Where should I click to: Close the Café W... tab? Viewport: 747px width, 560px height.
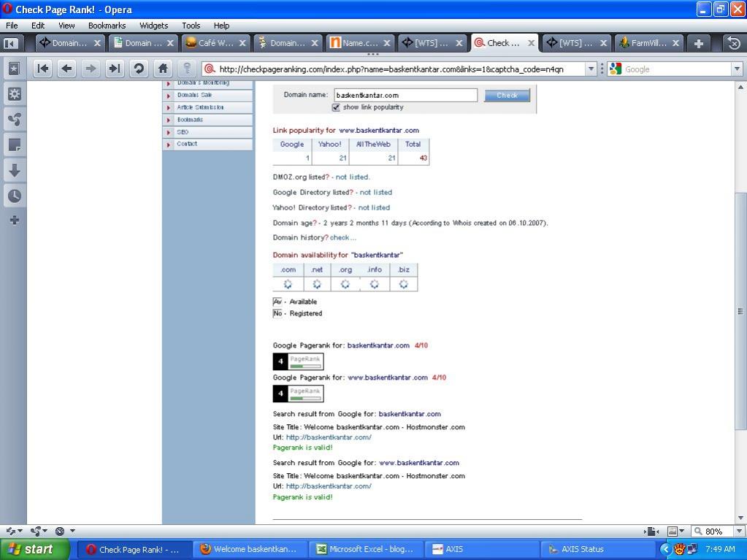[242, 43]
